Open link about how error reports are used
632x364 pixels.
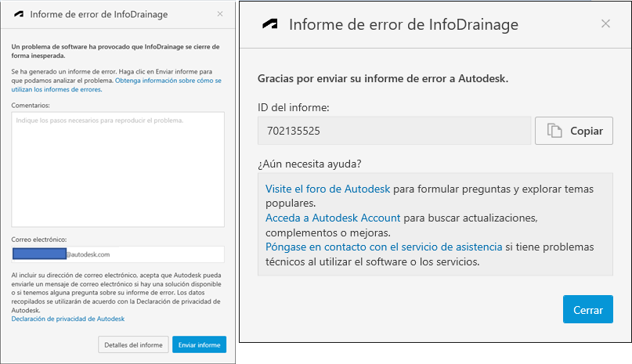(x=116, y=85)
